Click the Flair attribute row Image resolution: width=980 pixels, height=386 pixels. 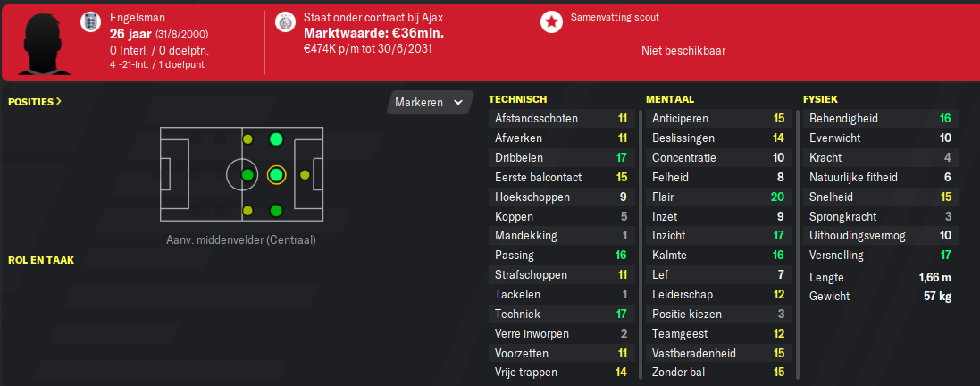[x=719, y=197]
